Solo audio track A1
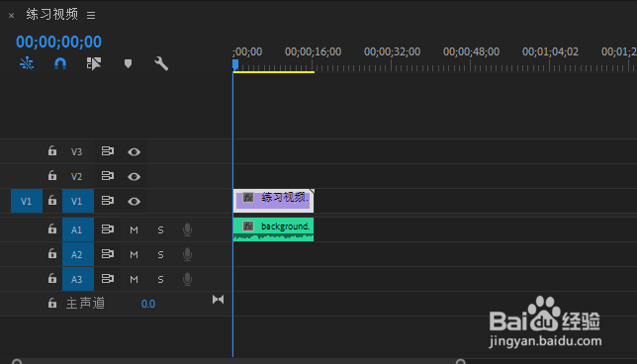Screen dimensions: 637x364 tap(160, 229)
